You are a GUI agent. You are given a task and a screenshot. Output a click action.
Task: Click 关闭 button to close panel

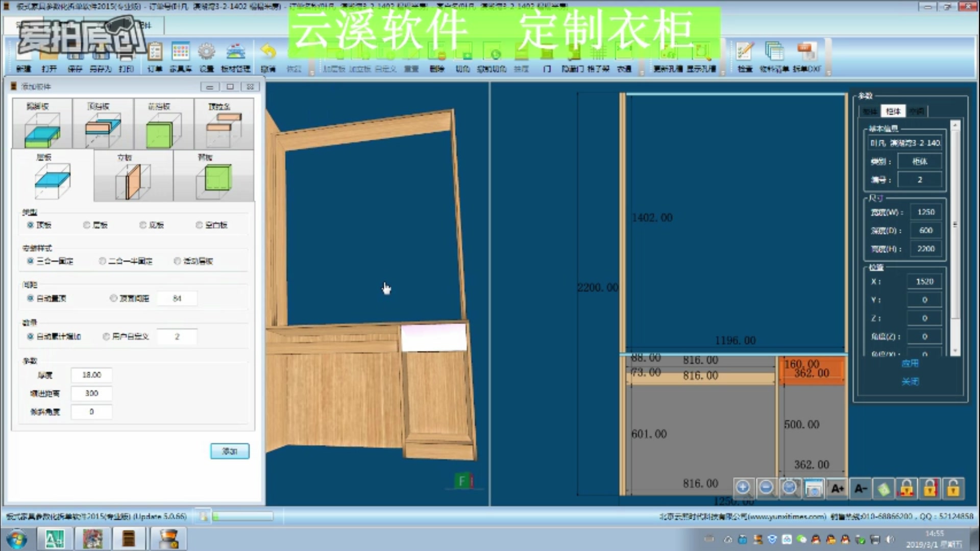[910, 382]
